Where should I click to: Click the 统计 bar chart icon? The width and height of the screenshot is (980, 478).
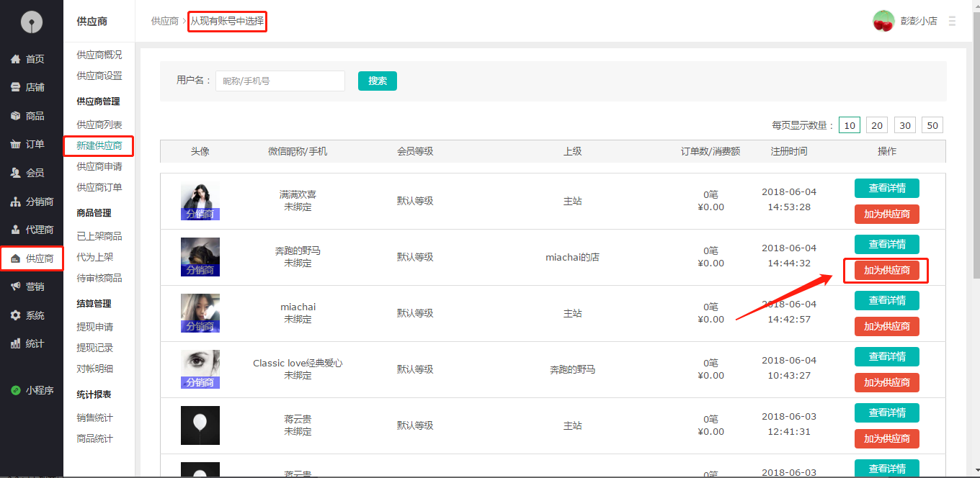(15, 343)
